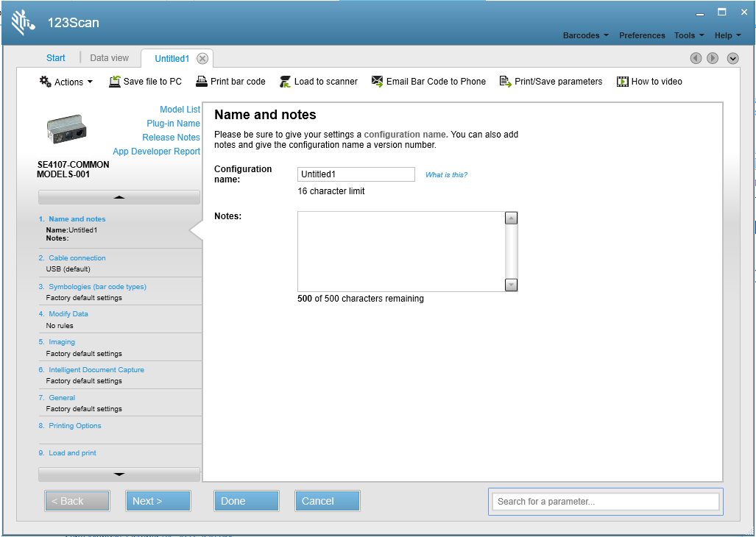Click Load to scanner label
The image size is (756, 537).
[x=326, y=82]
